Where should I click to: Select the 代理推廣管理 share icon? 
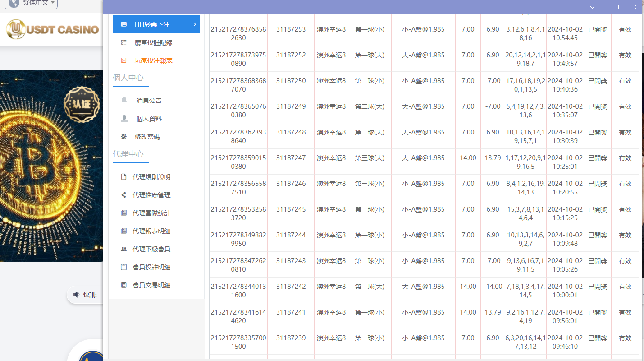tap(124, 195)
